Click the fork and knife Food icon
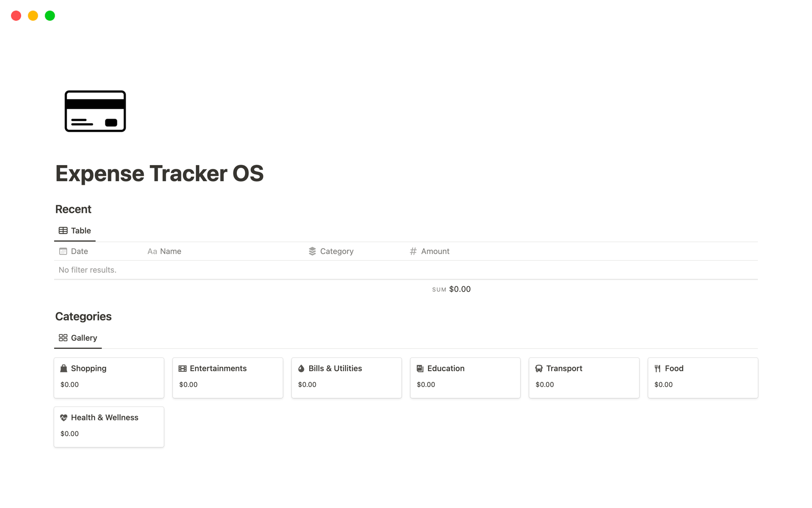This screenshot has height=508, width=812. (658, 368)
